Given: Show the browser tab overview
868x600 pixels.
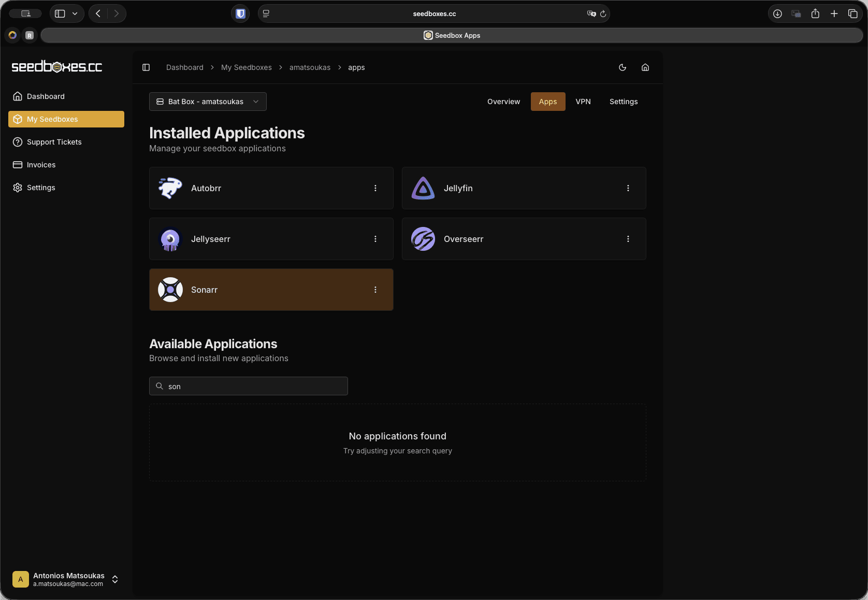Looking at the screenshot, I should 852,14.
